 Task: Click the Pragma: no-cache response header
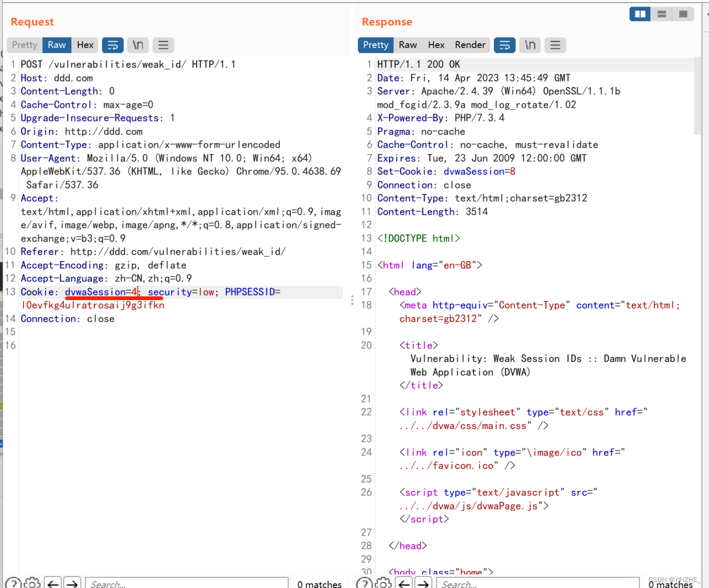tap(421, 131)
